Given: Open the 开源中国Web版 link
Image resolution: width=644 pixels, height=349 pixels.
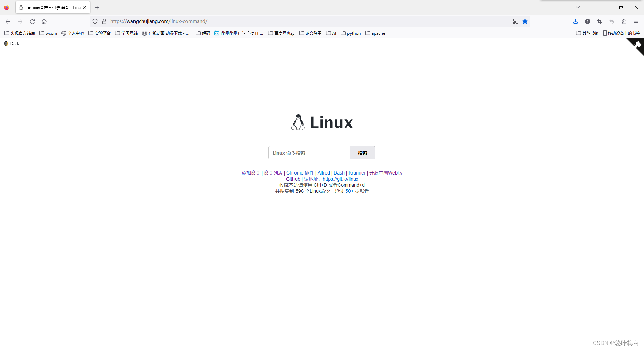Looking at the screenshot, I should 386,173.
